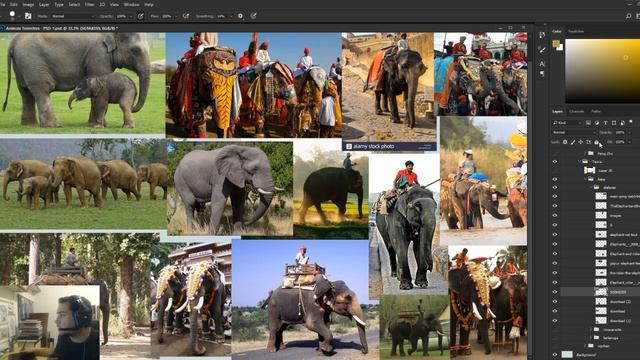Filter layers by adjustment layer icon

(597, 122)
